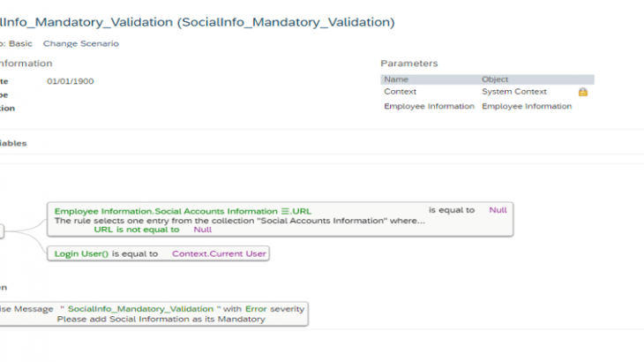Click the Name column header in Parameters
The image size is (644, 362).
coord(396,79)
